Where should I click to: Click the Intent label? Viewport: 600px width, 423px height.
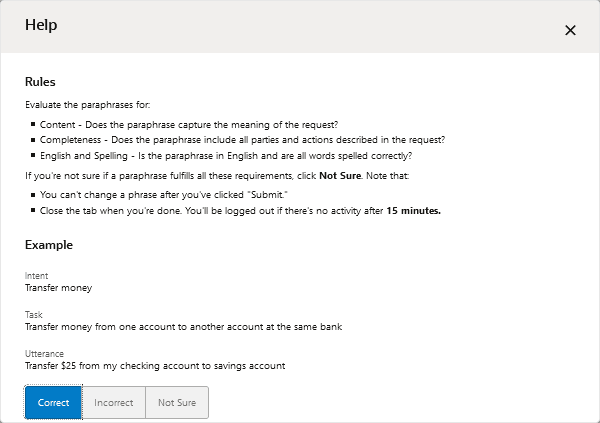tap(36, 275)
